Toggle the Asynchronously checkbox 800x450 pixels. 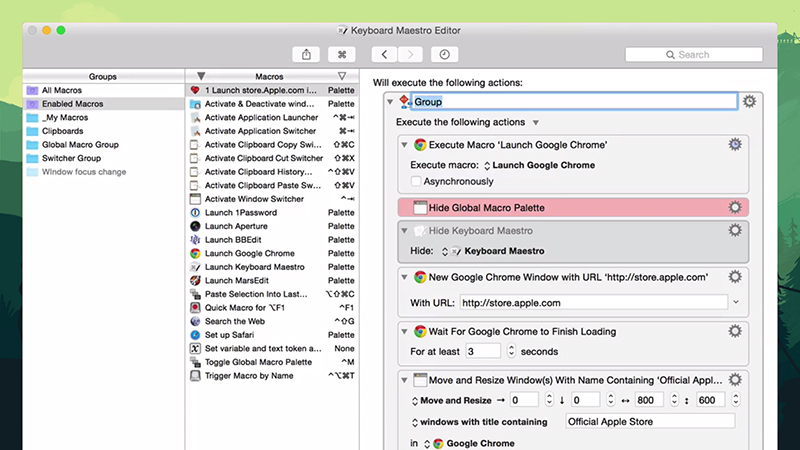pos(416,181)
